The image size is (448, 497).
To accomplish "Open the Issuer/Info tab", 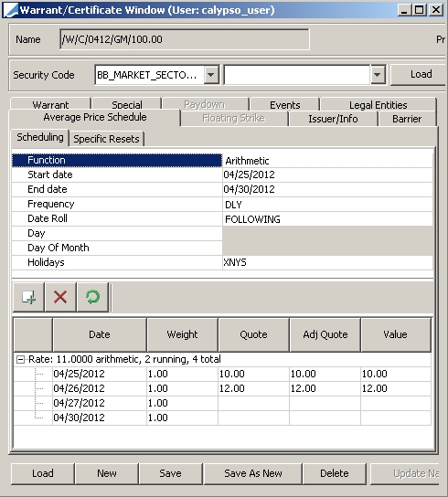I will (333, 119).
